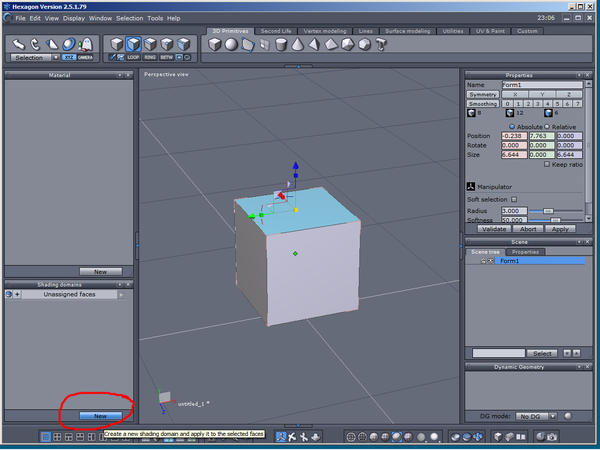Open the Display menu
This screenshot has width=600, height=450.
[74, 18]
